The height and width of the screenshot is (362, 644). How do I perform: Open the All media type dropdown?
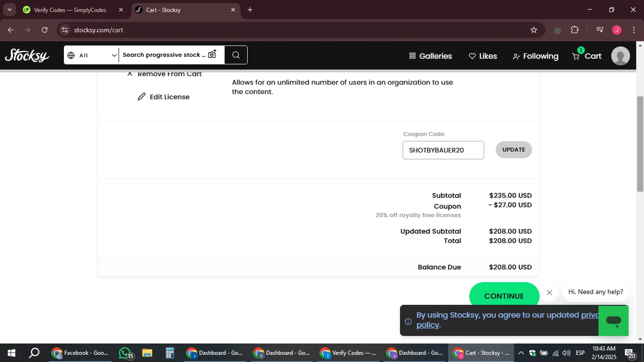(91, 55)
